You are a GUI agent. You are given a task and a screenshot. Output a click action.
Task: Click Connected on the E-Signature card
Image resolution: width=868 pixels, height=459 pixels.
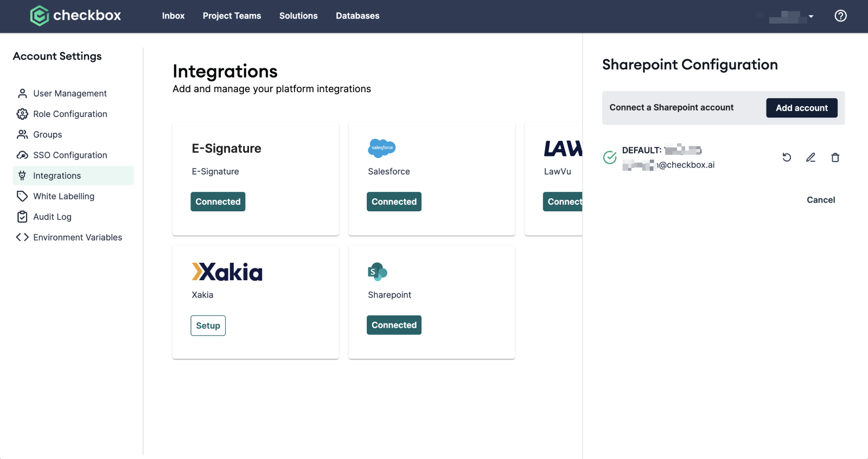click(x=218, y=202)
